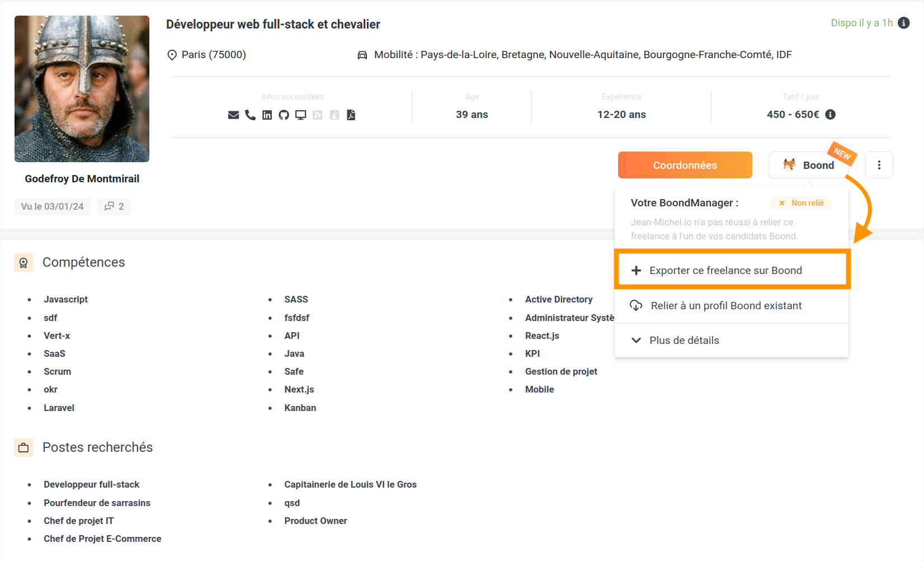This screenshot has width=924, height=562.
Task: Click the email envelope icon
Action: pos(234,115)
